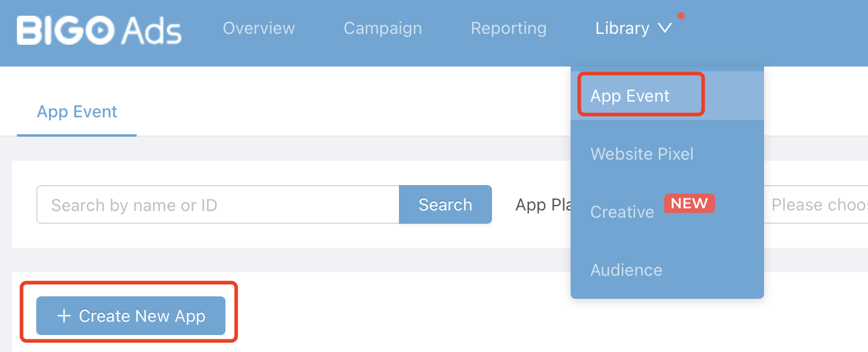Open the Please choose platform dropdown
This screenshot has width=868, height=352.
pyautogui.click(x=816, y=204)
